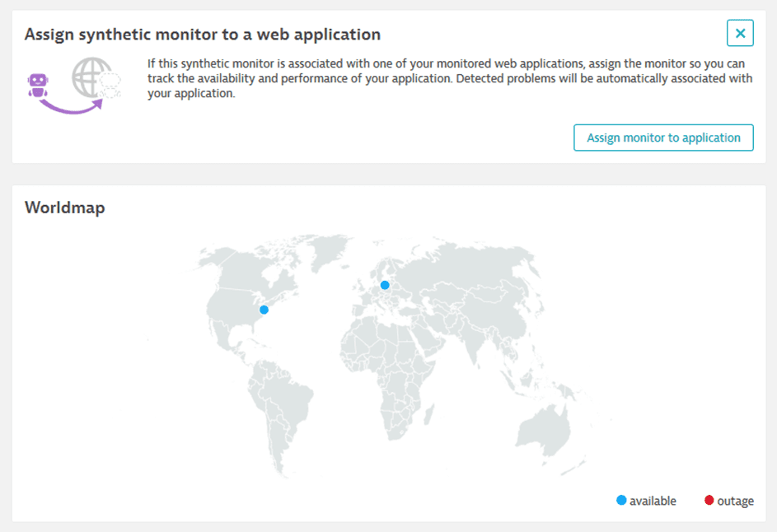The image size is (777, 532).
Task: Click the purple robot icon
Action: [x=38, y=85]
